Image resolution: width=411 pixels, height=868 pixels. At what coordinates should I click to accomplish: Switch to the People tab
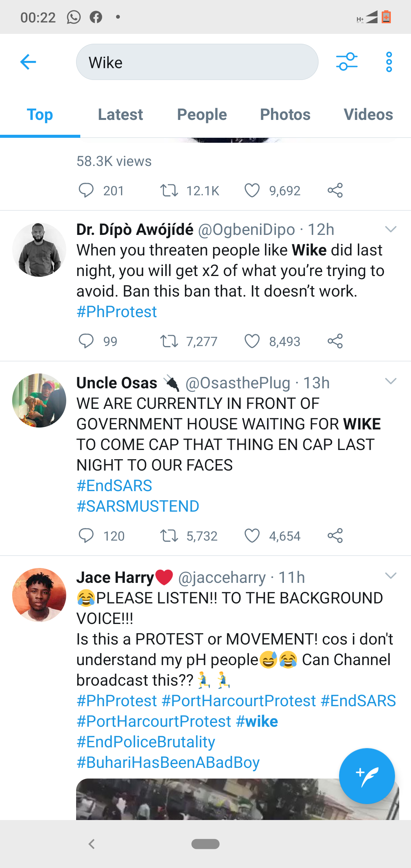pyautogui.click(x=202, y=115)
